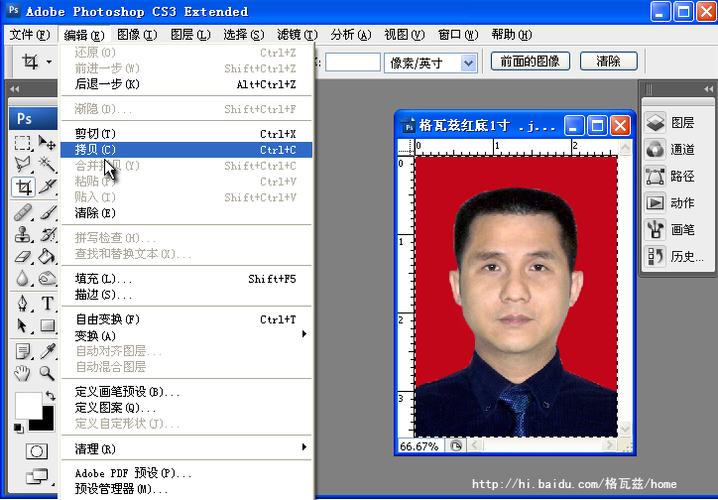
Task: Select the Rectangular Marquee tool
Action: tap(22, 143)
